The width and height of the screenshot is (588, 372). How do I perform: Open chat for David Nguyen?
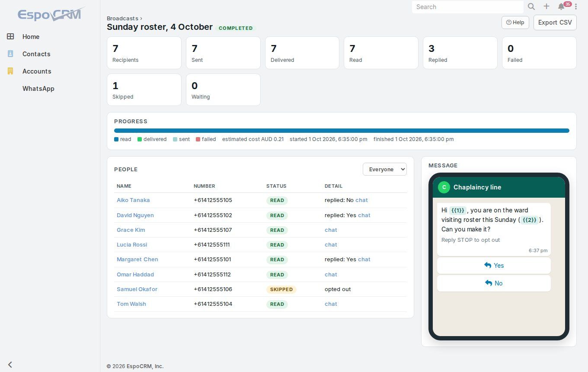click(x=364, y=215)
